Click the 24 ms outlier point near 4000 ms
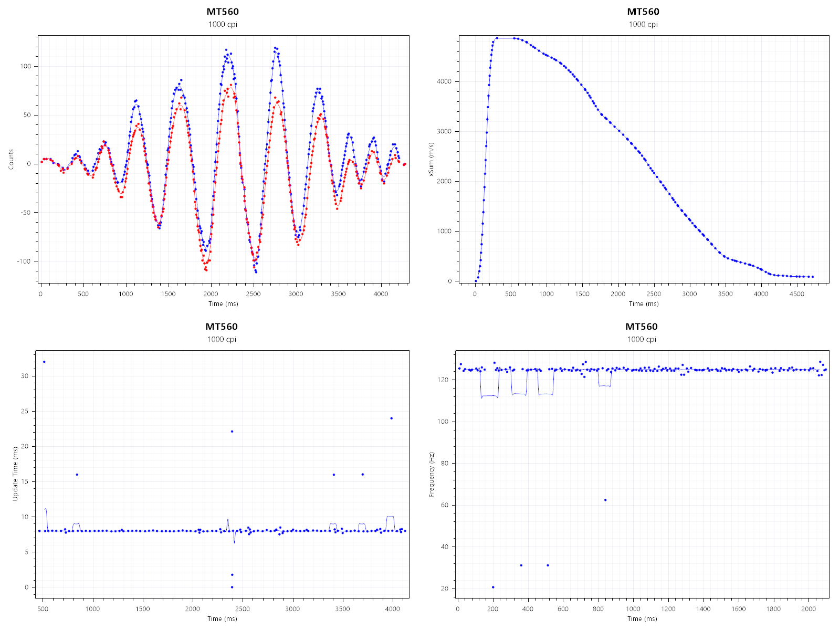Viewport: 840px width, 630px height. click(x=392, y=418)
